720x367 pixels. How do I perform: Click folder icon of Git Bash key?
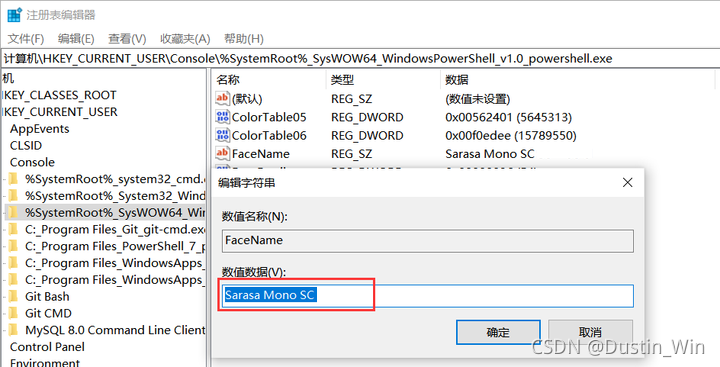(x=13, y=296)
